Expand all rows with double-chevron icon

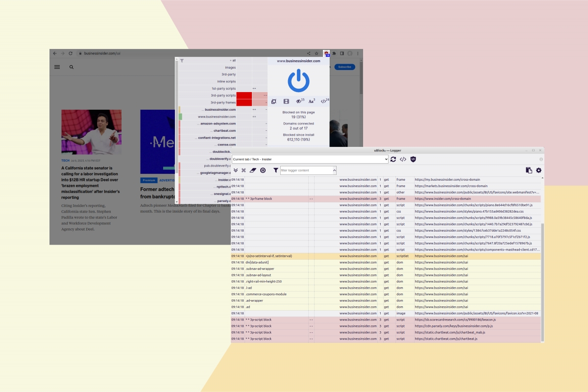point(235,171)
